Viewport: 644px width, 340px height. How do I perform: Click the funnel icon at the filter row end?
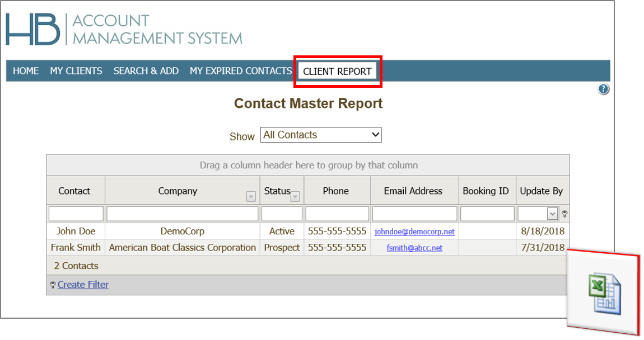point(564,214)
